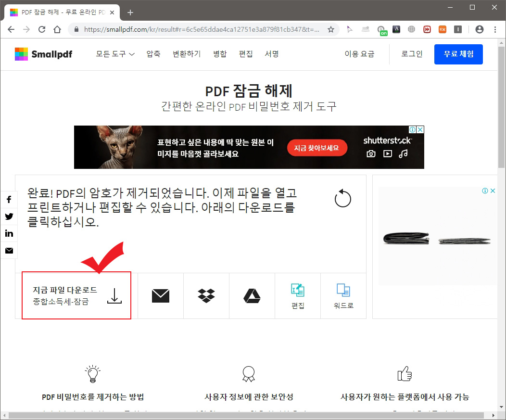Click the horizontal scrollbar thumb
506x420 pixels.
[246, 415]
